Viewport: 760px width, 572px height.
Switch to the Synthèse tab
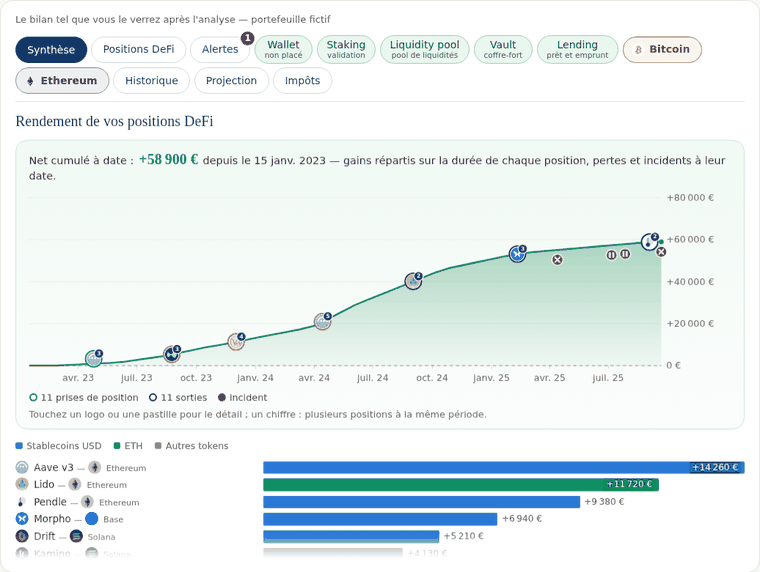tap(51, 49)
